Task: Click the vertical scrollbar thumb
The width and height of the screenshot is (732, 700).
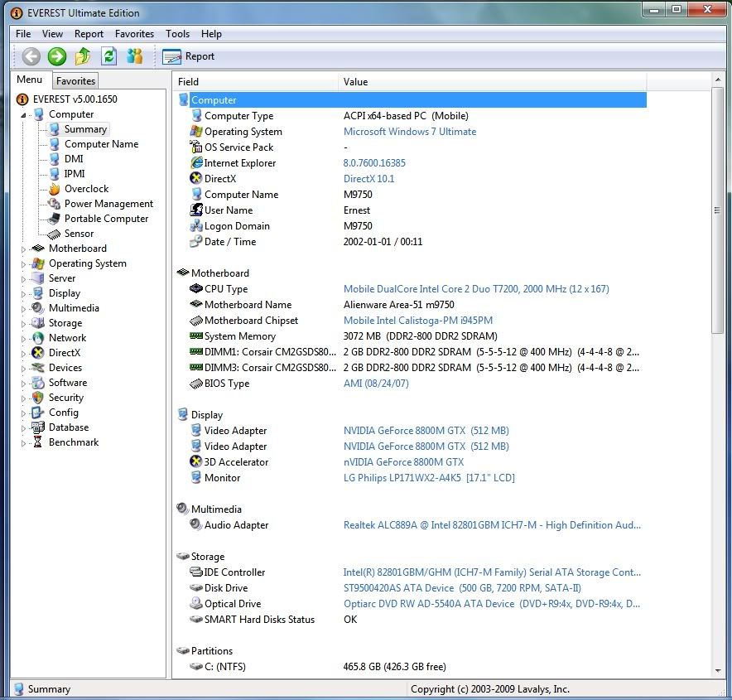Action: pyautogui.click(x=718, y=210)
